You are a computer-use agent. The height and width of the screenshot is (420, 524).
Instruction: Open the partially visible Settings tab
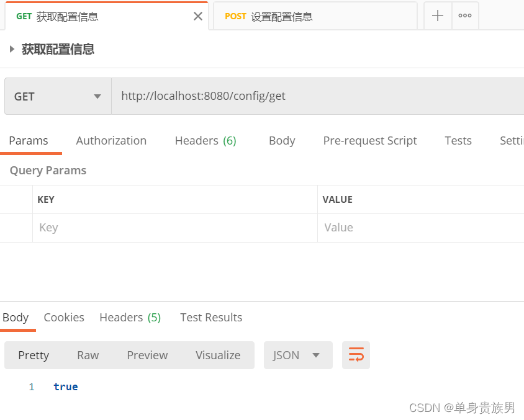(512, 141)
